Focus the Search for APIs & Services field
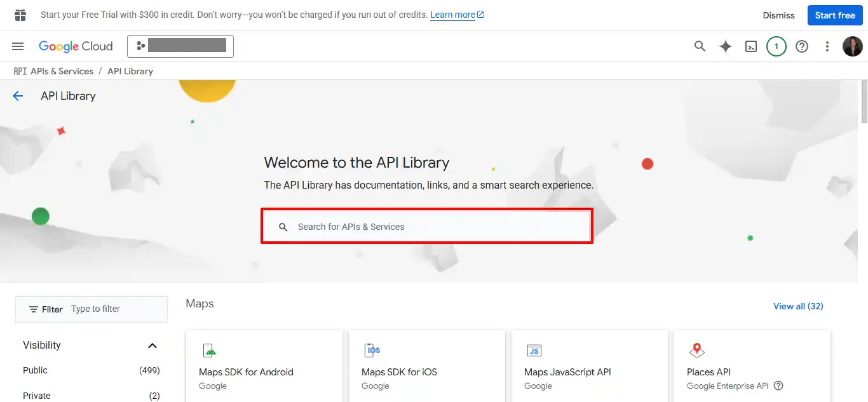The height and width of the screenshot is (402, 868). pos(427,226)
